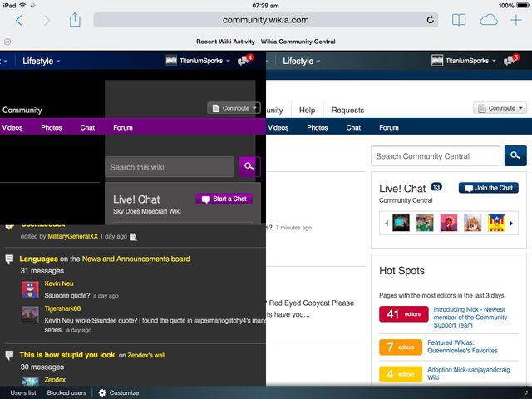The width and height of the screenshot is (532, 399).
Task: Open Introducing Nick hot spot link
Action: [470, 318]
